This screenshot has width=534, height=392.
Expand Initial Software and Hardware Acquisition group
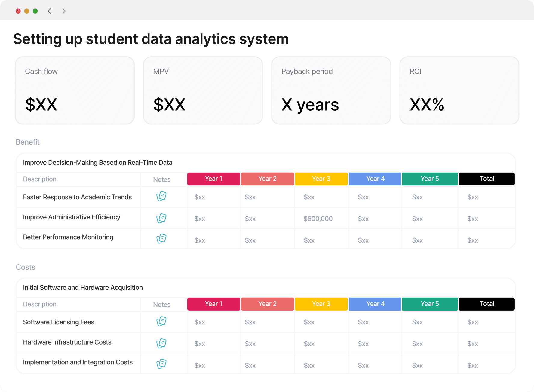click(83, 288)
